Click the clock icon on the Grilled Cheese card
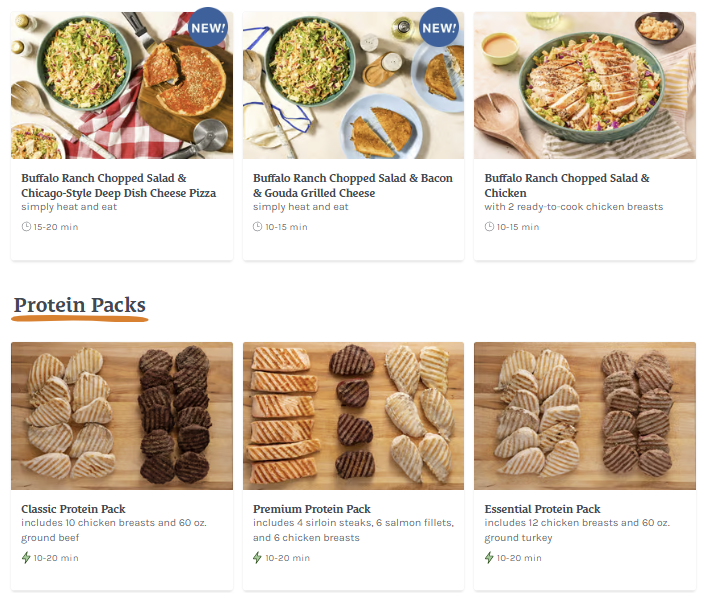This screenshot has width=702, height=593. coord(257,226)
